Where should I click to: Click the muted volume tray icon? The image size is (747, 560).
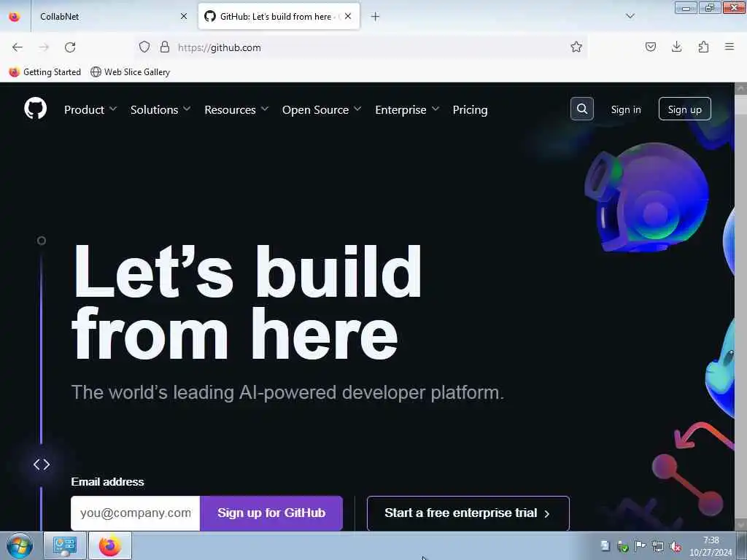[676, 547]
